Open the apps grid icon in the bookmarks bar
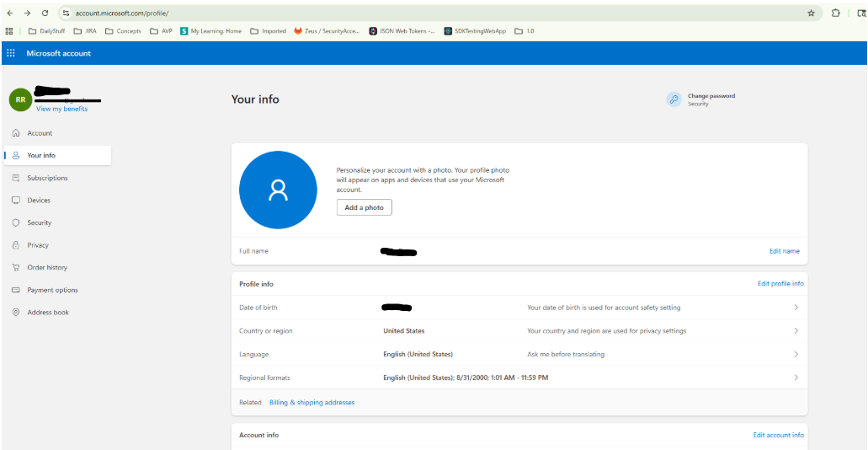868x450 pixels. (x=9, y=31)
